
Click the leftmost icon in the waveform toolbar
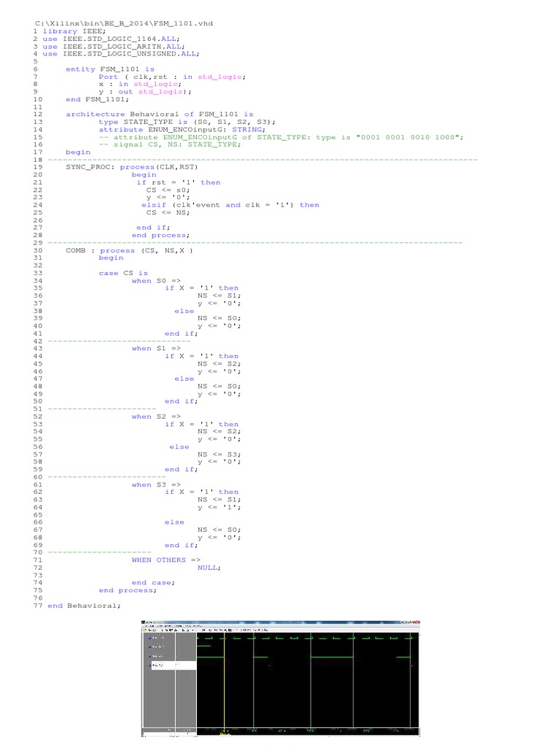pos(144,630)
